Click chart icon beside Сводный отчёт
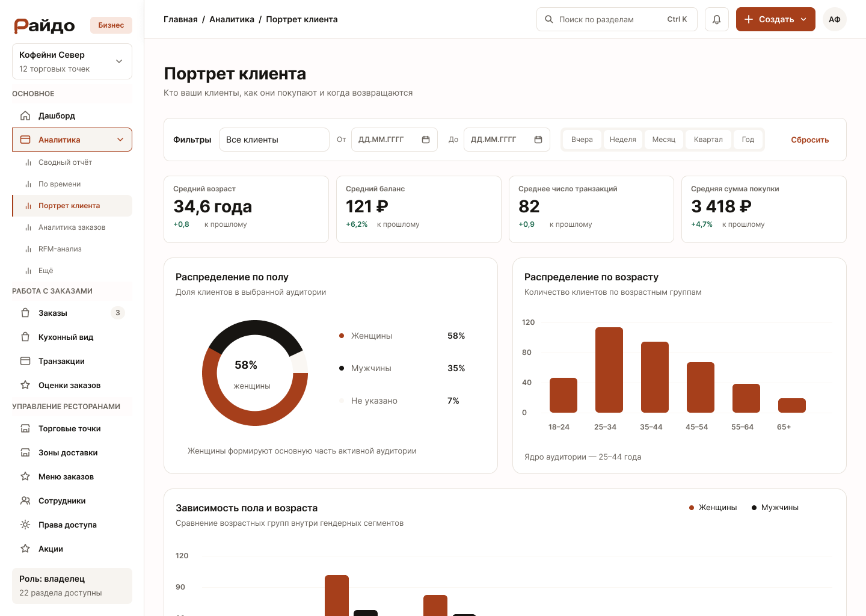Screen dimensions: 866x616 pyautogui.click(x=28, y=162)
